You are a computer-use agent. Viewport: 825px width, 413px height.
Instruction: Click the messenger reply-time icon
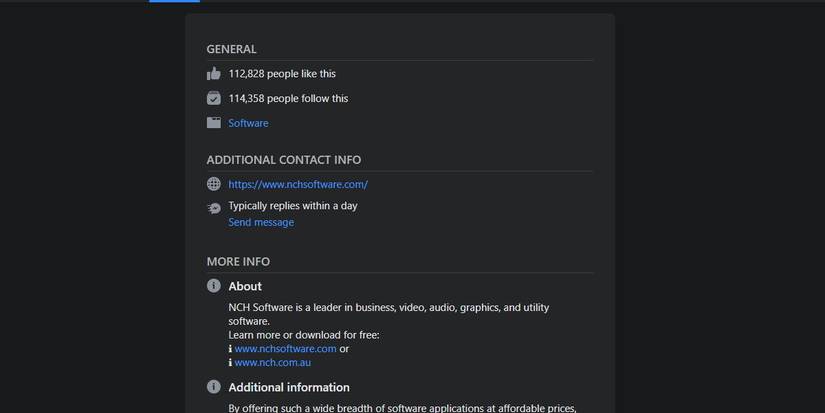pos(213,208)
